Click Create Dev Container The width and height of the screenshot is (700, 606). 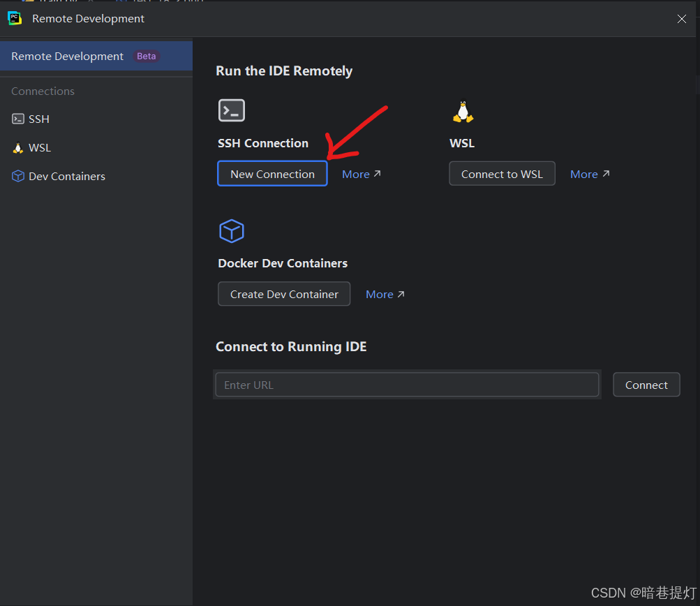[283, 294]
